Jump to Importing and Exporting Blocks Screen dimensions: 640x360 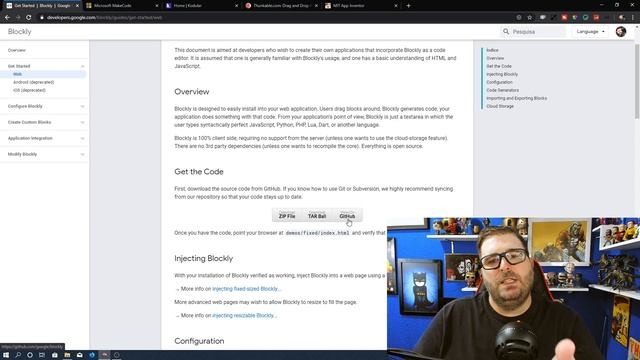pos(516,98)
